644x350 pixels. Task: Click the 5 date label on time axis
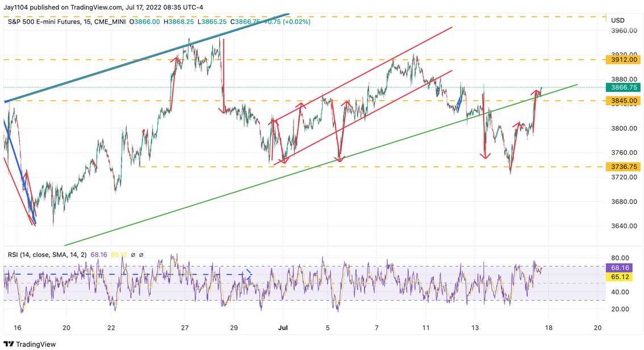(x=328, y=328)
